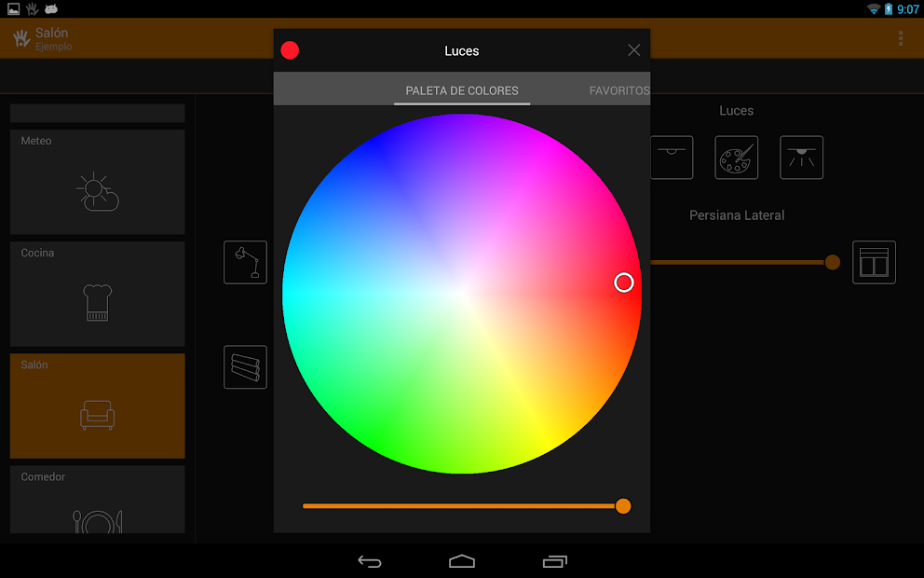Open the Cocina chef hat tile
This screenshot has height=578, width=924.
coord(97,294)
